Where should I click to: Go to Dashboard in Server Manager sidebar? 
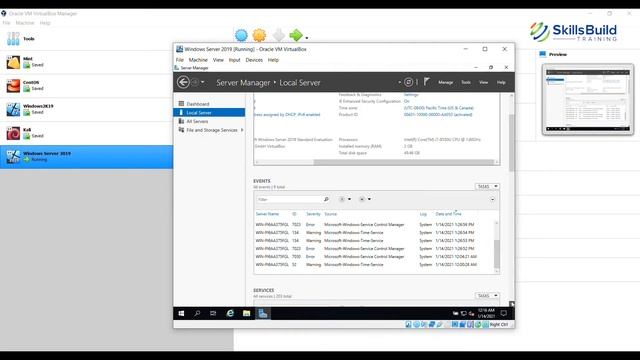tap(209, 104)
